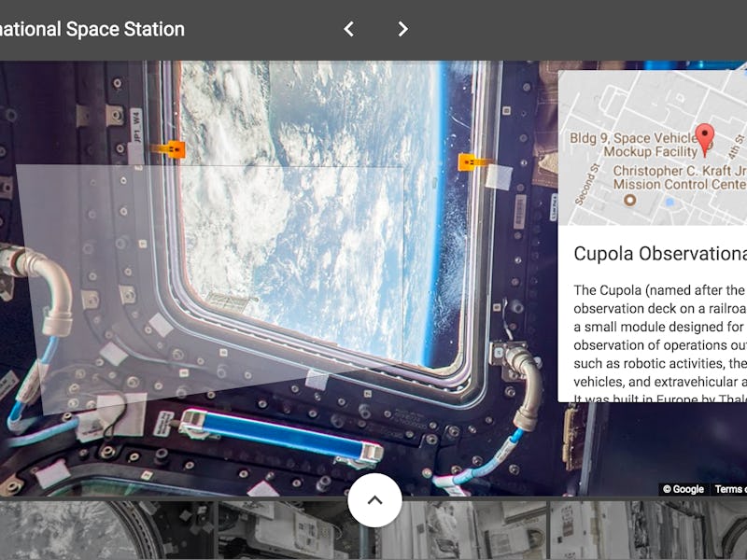Click the © Google attribution
This screenshot has height=560, width=747.
684,489
